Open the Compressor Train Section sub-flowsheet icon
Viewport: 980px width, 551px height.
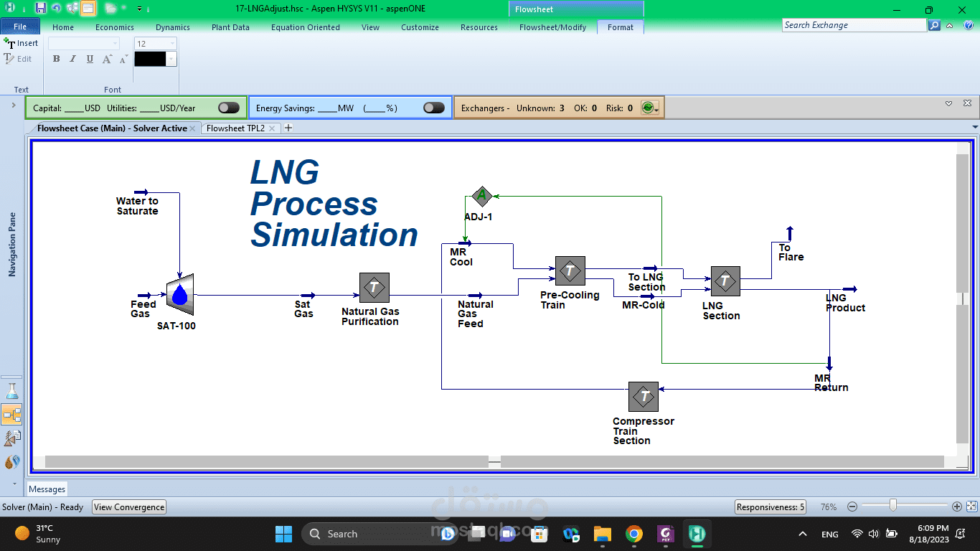tap(643, 395)
